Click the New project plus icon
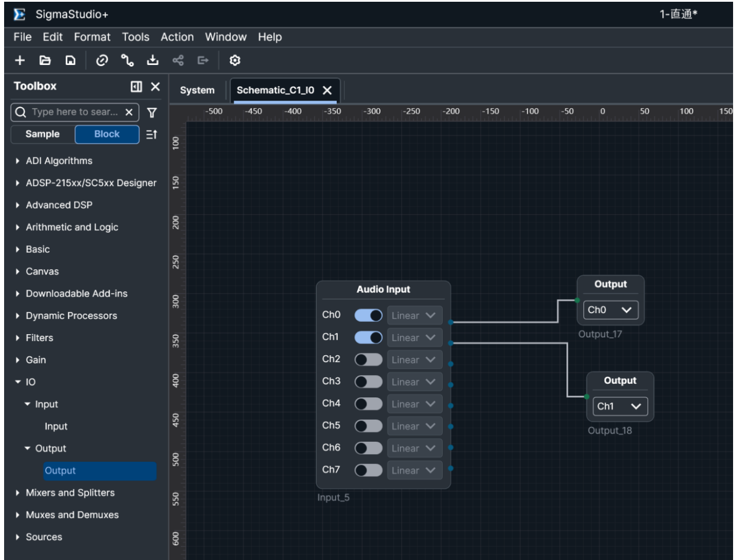This screenshot has height=560, width=736. pyautogui.click(x=20, y=60)
